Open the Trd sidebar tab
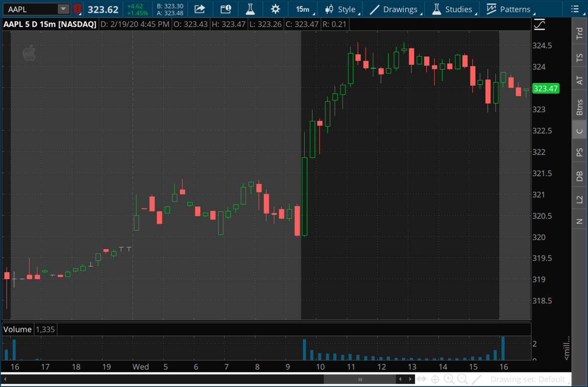The height and width of the screenshot is (387, 588). (x=580, y=32)
